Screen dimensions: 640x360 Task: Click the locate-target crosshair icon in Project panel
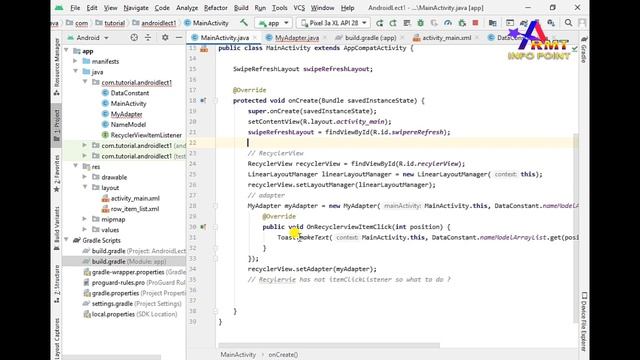coord(134,38)
